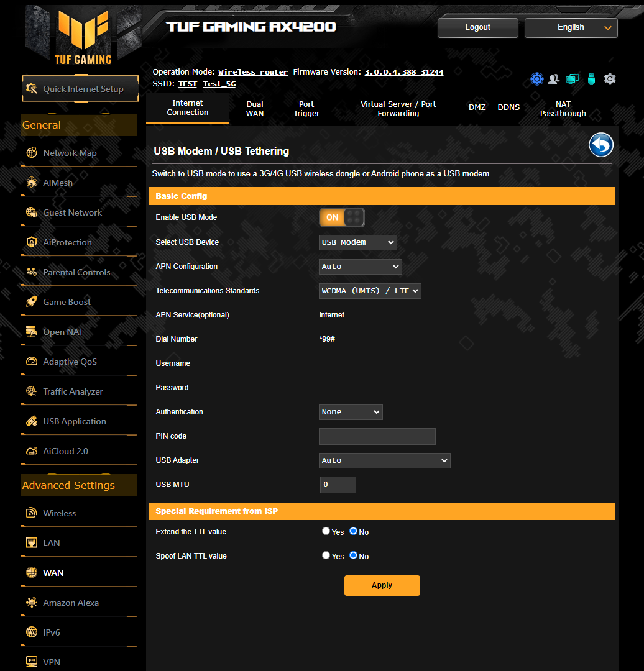Click the USB Application menu label
This screenshot has width=644, height=671.
click(x=75, y=421)
